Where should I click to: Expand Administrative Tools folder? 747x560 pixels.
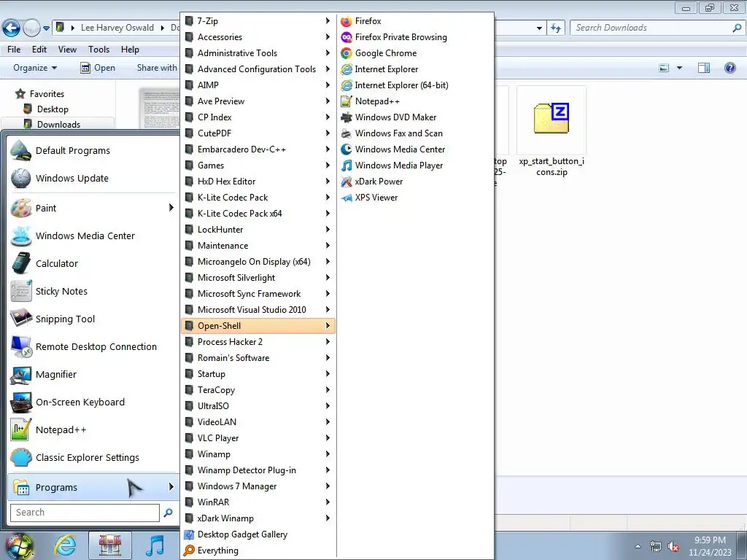click(258, 53)
